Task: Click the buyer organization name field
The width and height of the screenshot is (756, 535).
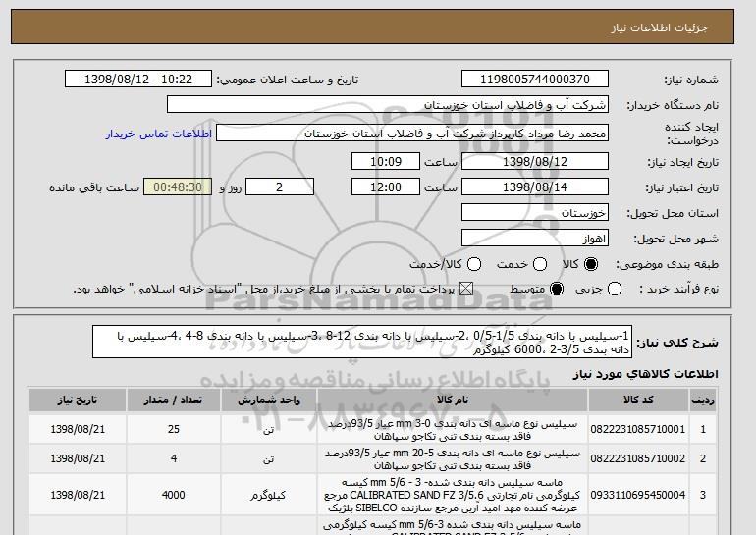Action: coord(388,105)
